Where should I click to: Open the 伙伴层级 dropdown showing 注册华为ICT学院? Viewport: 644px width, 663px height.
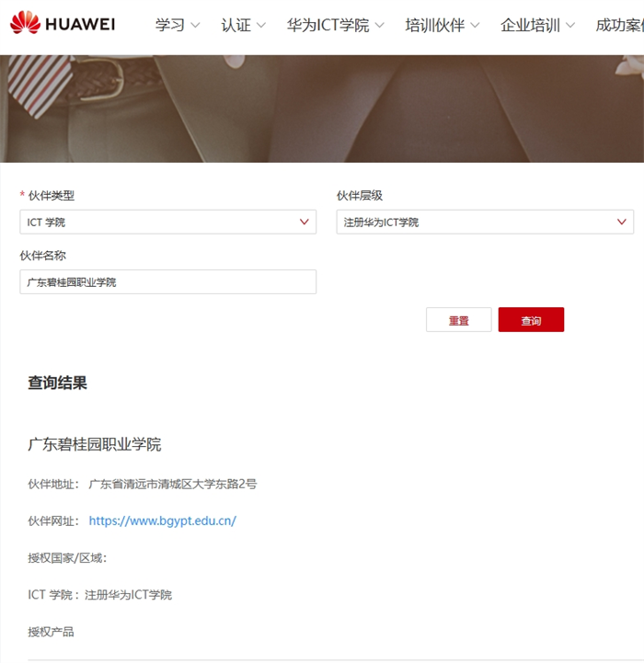[x=485, y=222]
